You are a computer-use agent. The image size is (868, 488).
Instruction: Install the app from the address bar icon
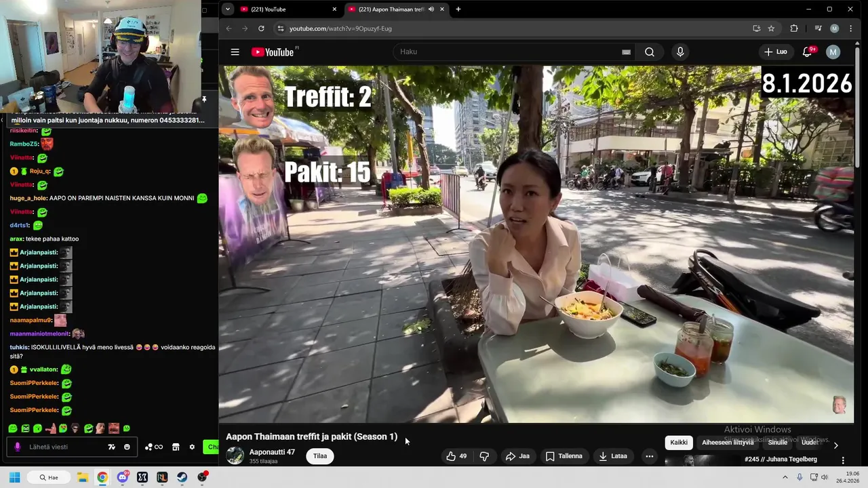(x=756, y=28)
